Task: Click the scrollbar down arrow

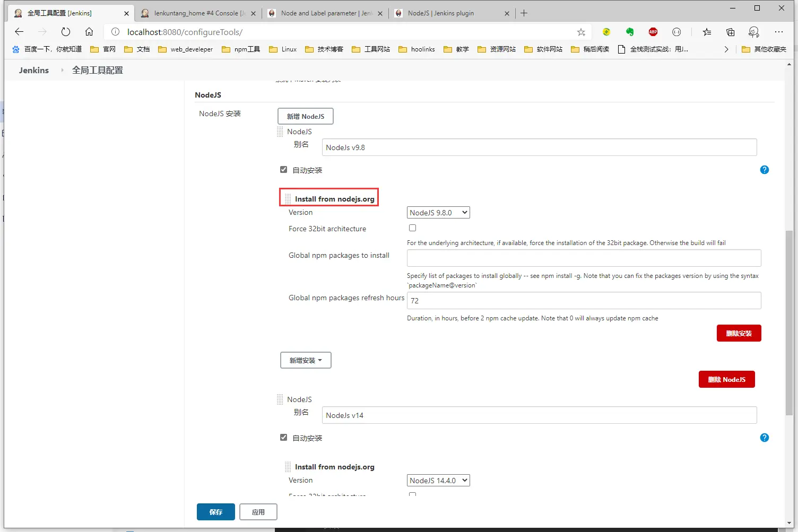Action: [x=789, y=523]
